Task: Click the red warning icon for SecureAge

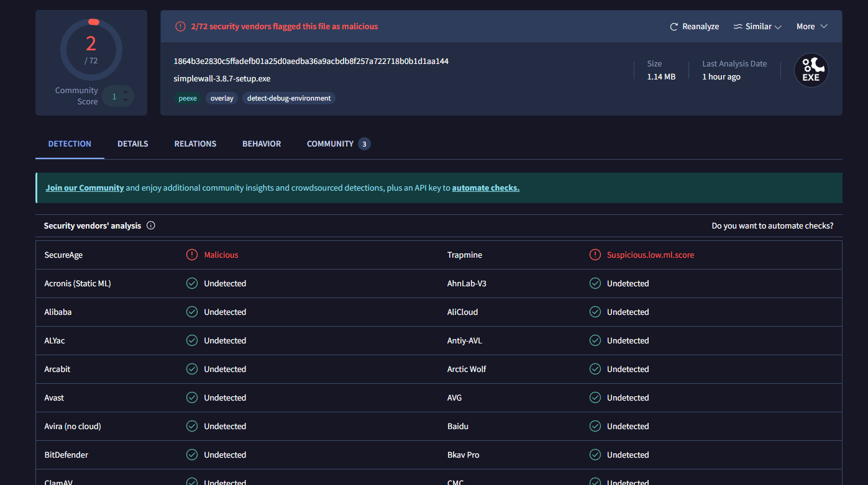Action: (x=192, y=255)
